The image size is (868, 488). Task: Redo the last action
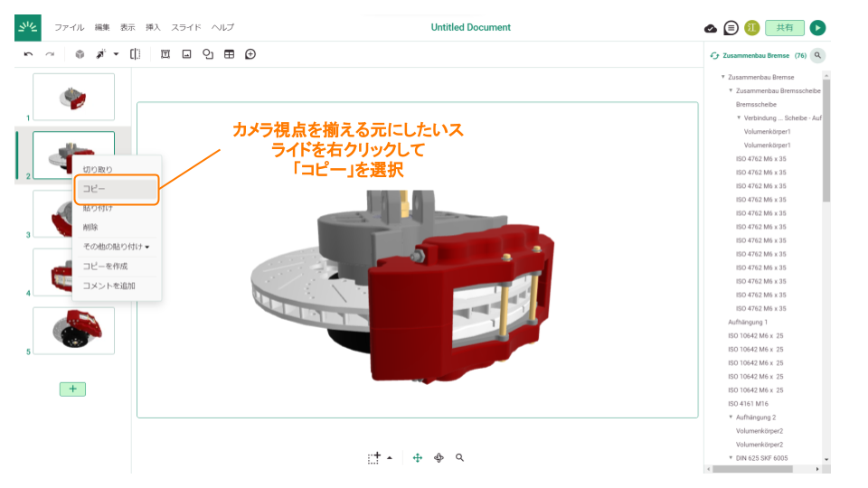[x=50, y=54]
